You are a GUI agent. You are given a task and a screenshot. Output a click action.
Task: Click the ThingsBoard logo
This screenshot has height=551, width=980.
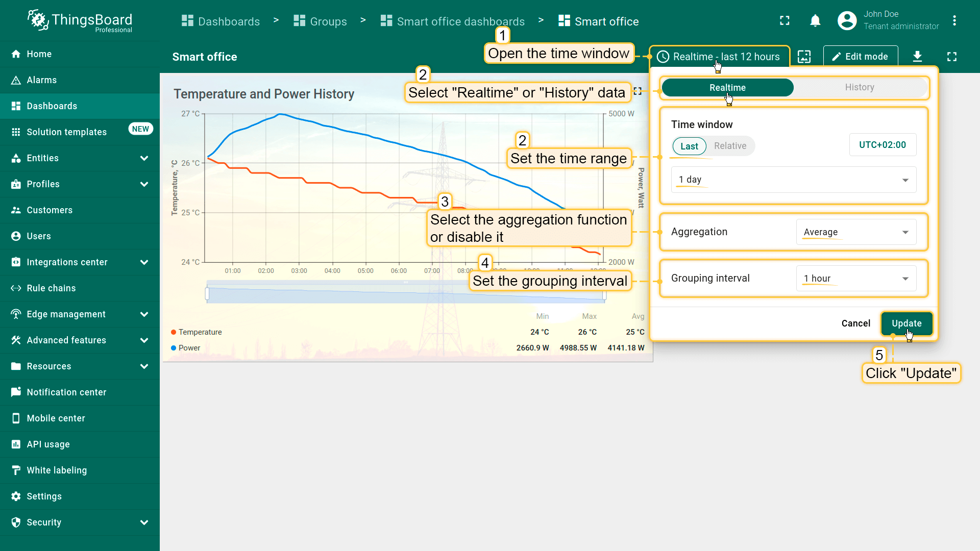[80, 21]
